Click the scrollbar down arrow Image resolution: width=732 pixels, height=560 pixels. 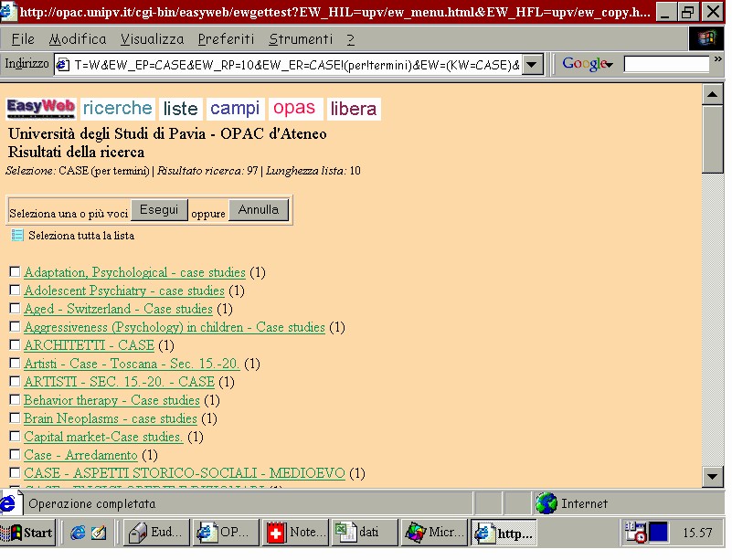[713, 477]
